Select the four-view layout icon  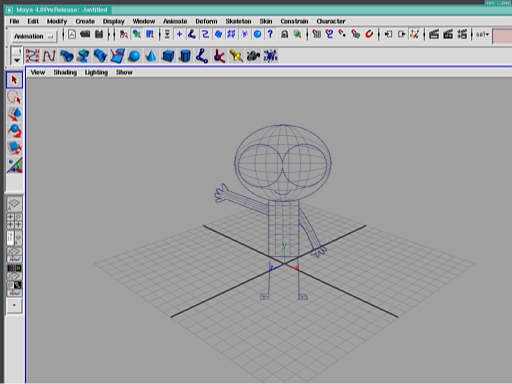click(14, 221)
